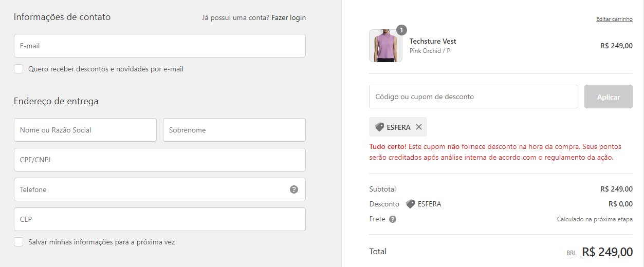Click the Telefone help question-mark icon
Viewport: 644px width, 267px height.
point(294,189)
